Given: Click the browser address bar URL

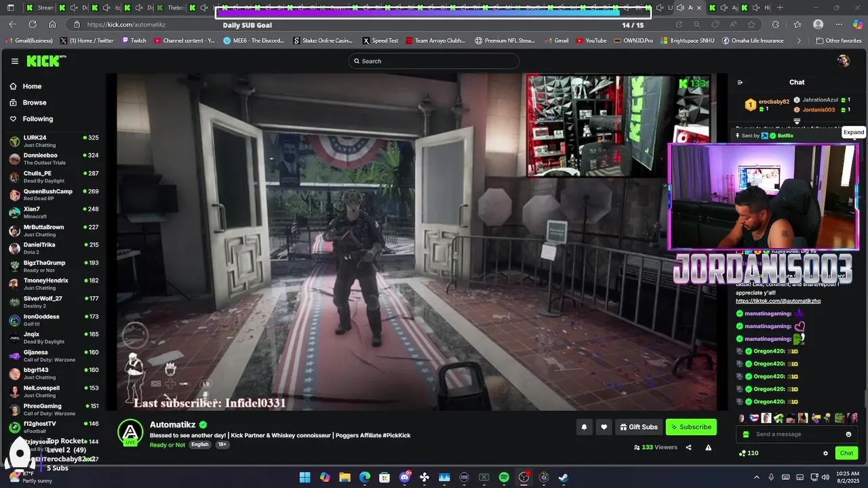Looking at the screenshot, I should [x=126, y=24].
